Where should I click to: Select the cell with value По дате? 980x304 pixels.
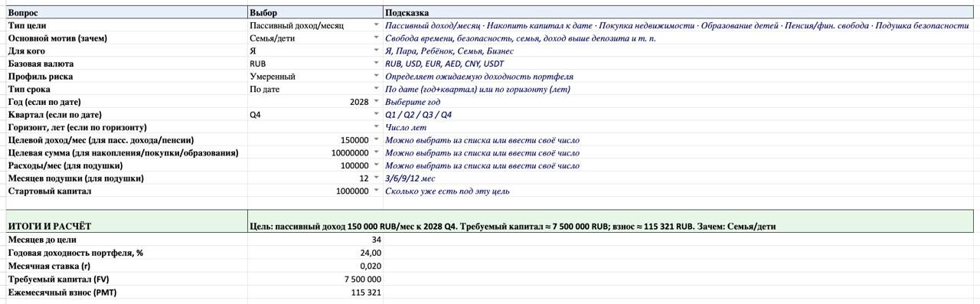tap(315, 89)
